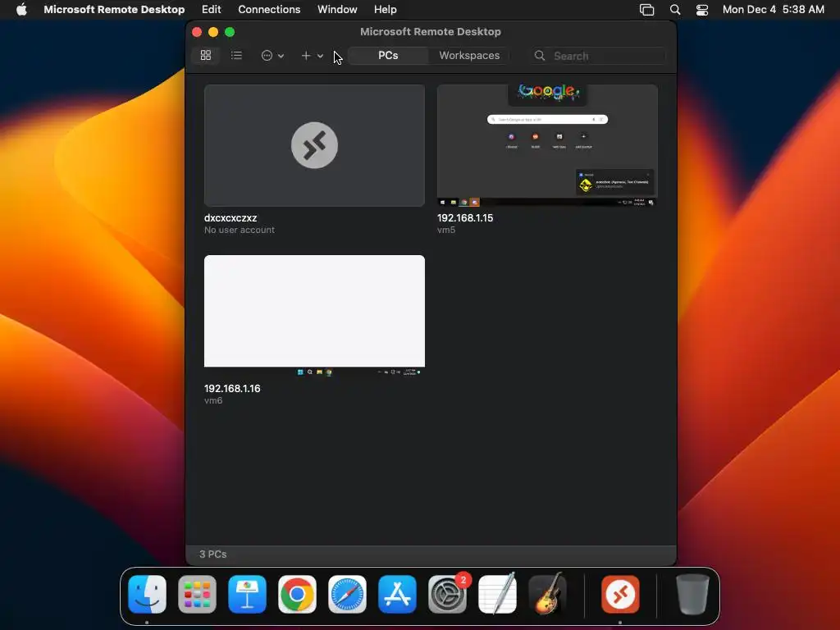Open TextEdit from the dock
Image resolution: width=840 pixels, height=630 pixels.
497,594
